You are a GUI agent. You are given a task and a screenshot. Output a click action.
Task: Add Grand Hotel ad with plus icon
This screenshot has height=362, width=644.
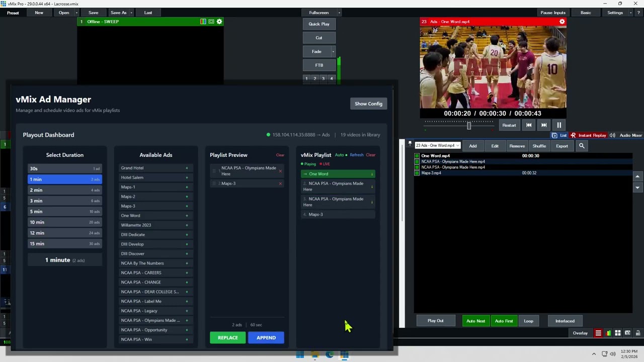pyautogui.click(x=187, y=168)
